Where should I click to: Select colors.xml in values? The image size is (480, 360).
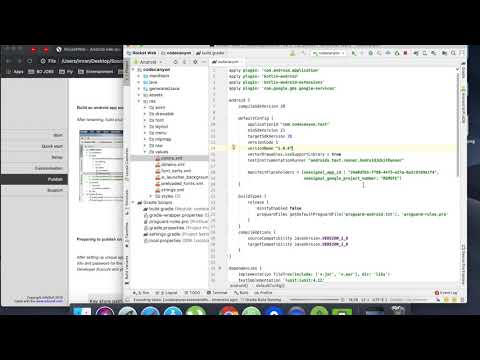(169, 158)
